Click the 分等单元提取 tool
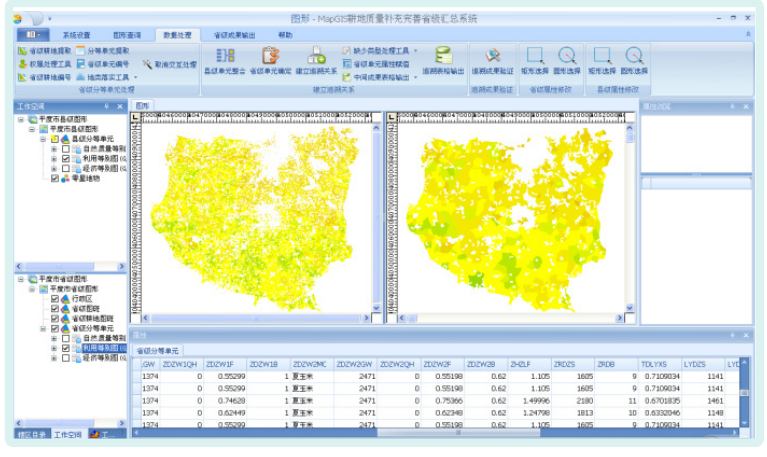The width and height of the screenshot is (767, 457). (x=104, y=50)
